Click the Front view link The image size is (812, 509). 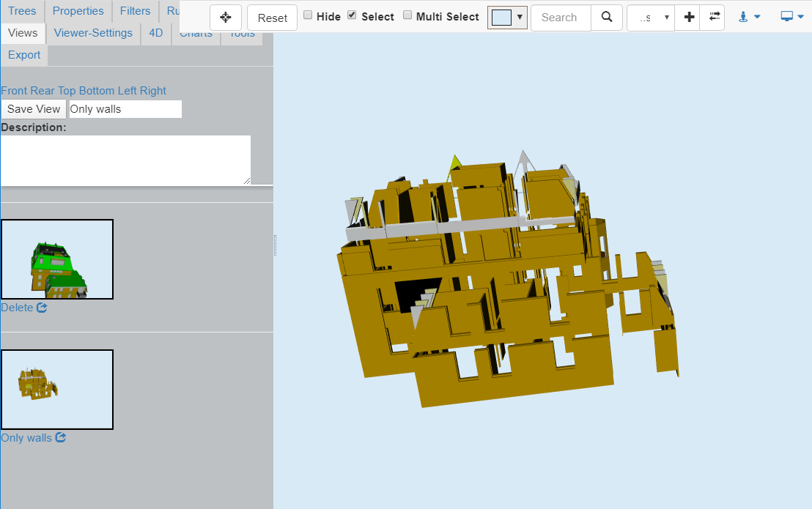(14, 90)
